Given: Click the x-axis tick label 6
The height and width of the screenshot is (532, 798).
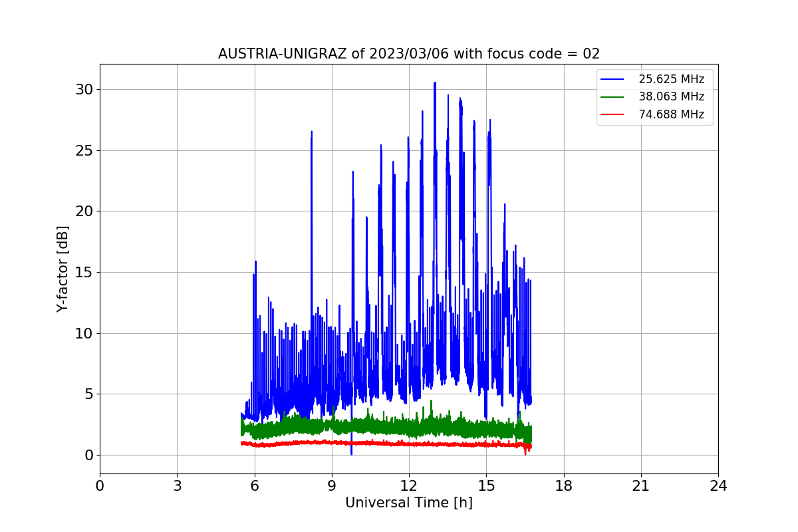Looking at the screenshot, I should click(x=254, y=485).
